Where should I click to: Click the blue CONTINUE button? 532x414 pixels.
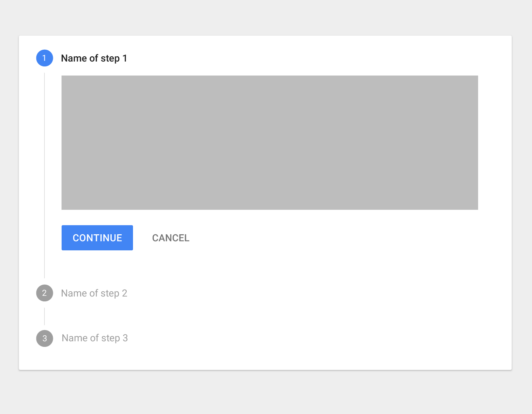click(x=97, y=238)
